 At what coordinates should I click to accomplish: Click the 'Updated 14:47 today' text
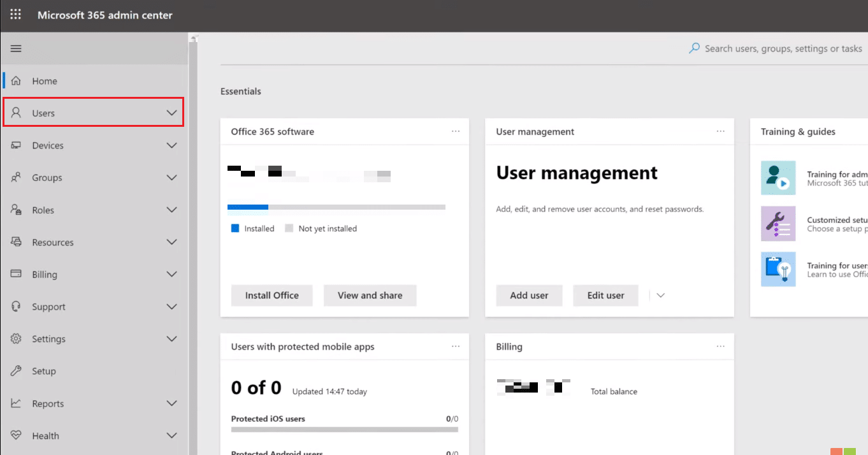[x=329, y=391]
